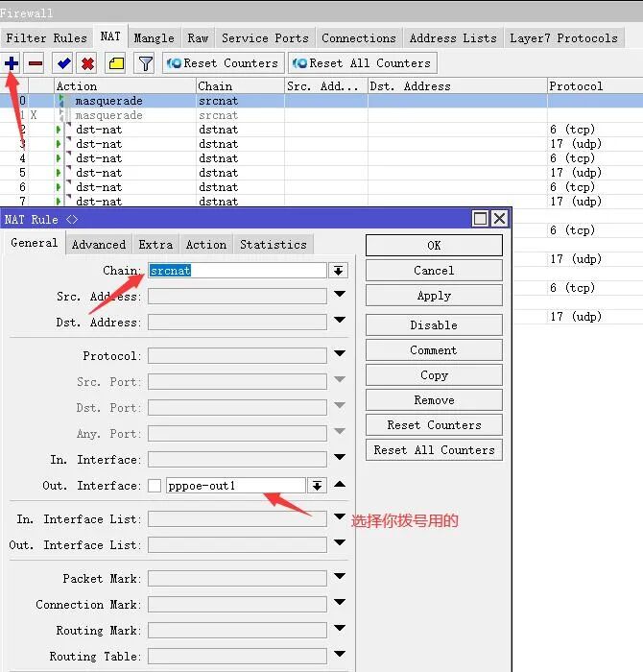This screenshot has width=643, height=672.
Task: Expand the Routing Mark field
Action: click(340, 628)
